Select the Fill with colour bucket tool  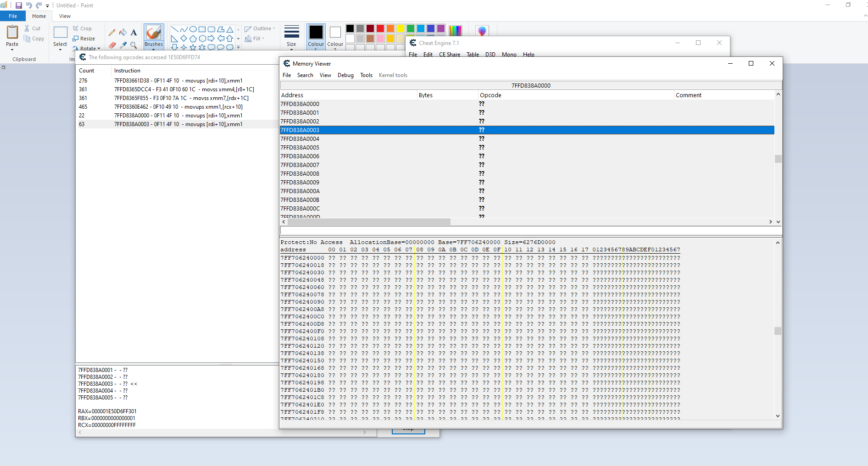point(123,33)
